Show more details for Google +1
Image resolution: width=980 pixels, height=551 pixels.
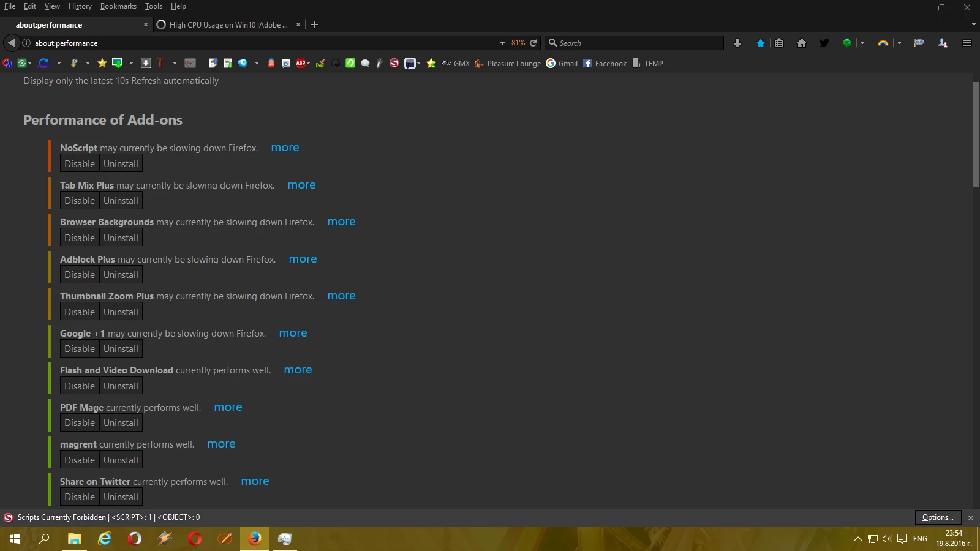click(293, 333)
